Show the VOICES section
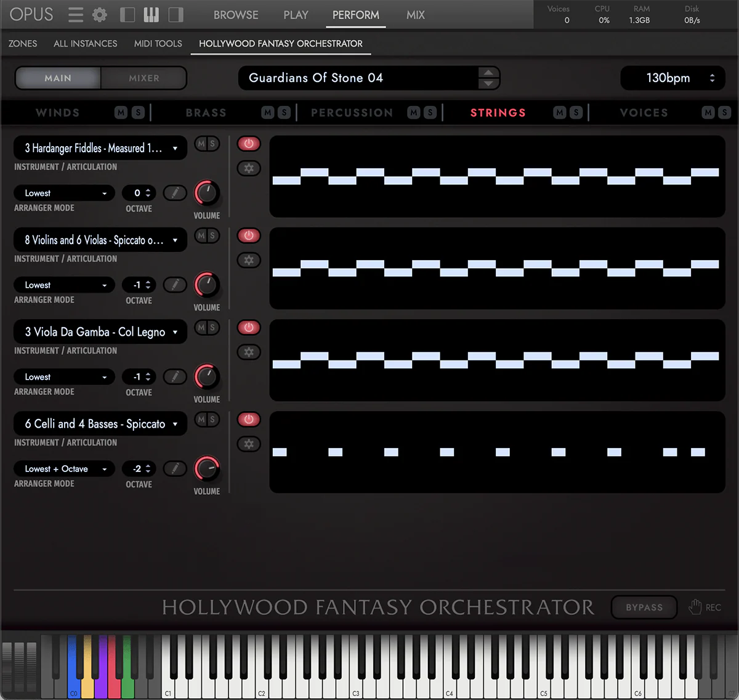The image size is (739, 700). (644, 113)
